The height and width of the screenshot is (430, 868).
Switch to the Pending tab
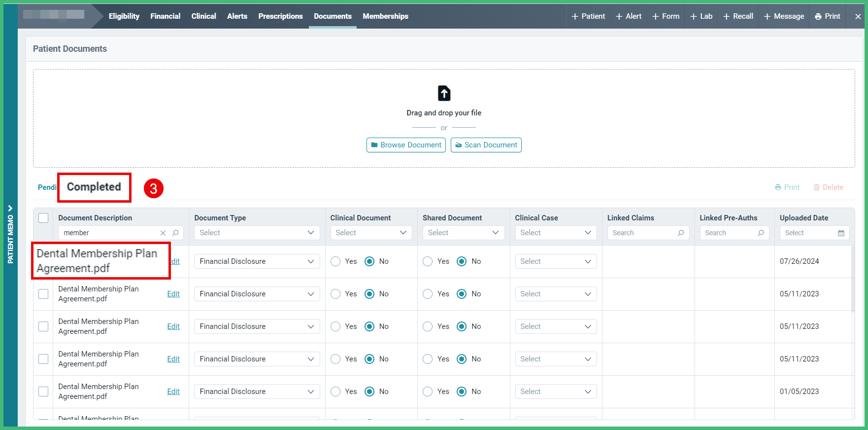coord(47,187)
